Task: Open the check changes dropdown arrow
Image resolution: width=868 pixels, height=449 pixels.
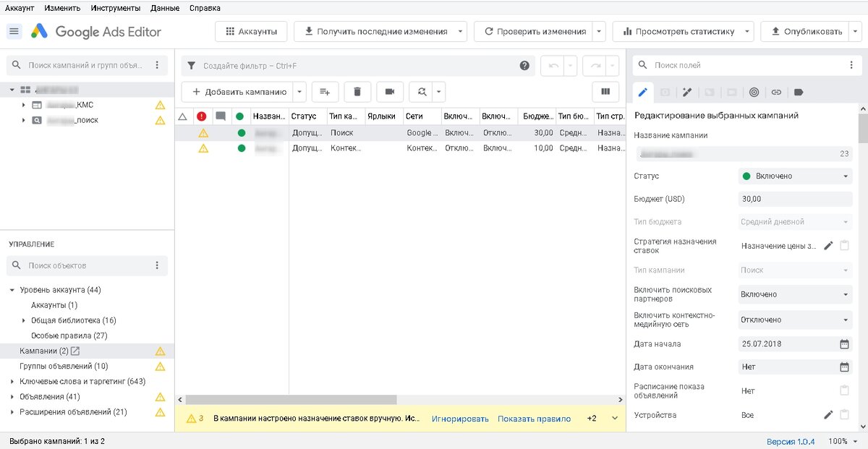Action: pos(599,32)
